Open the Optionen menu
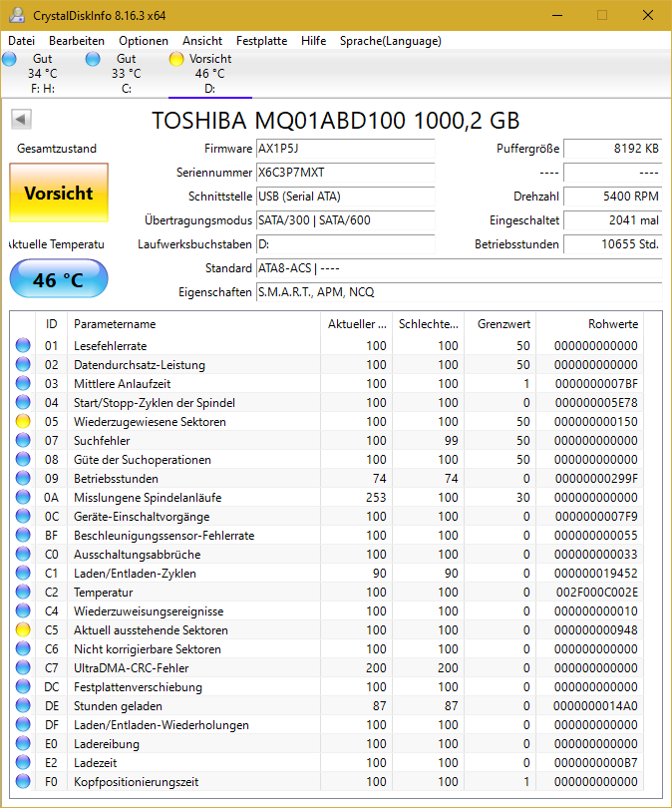672x808 pixels. (x=144, y=41)
